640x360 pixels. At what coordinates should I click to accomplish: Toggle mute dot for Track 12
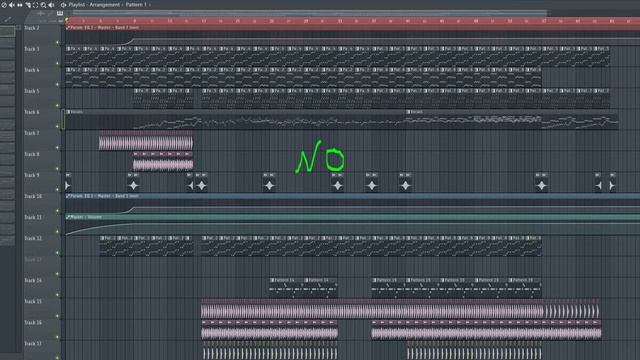(58, 253)
